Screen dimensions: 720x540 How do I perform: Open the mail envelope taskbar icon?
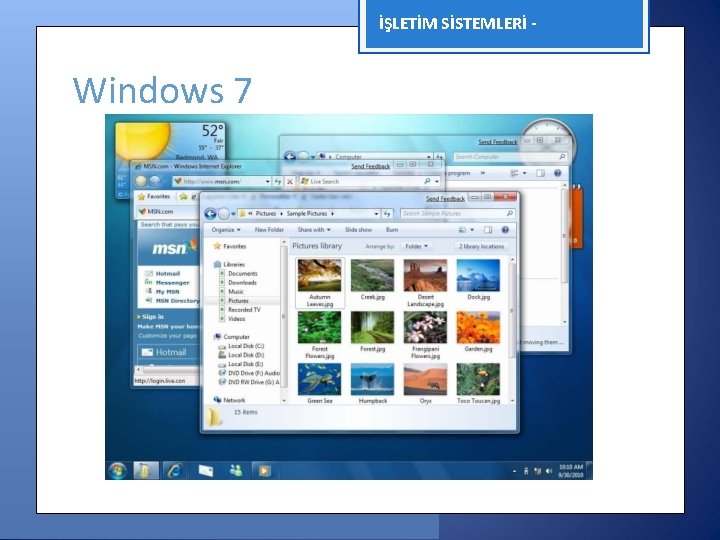206,471
